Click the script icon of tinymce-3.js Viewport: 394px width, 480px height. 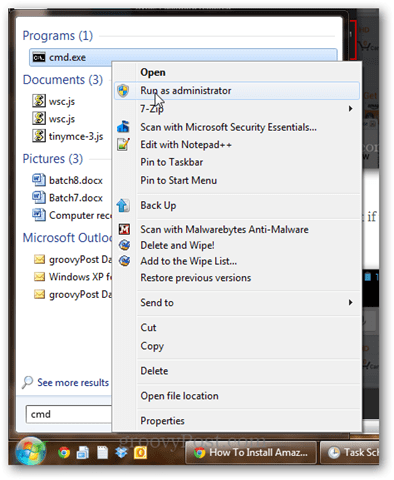tap(39, 136)
